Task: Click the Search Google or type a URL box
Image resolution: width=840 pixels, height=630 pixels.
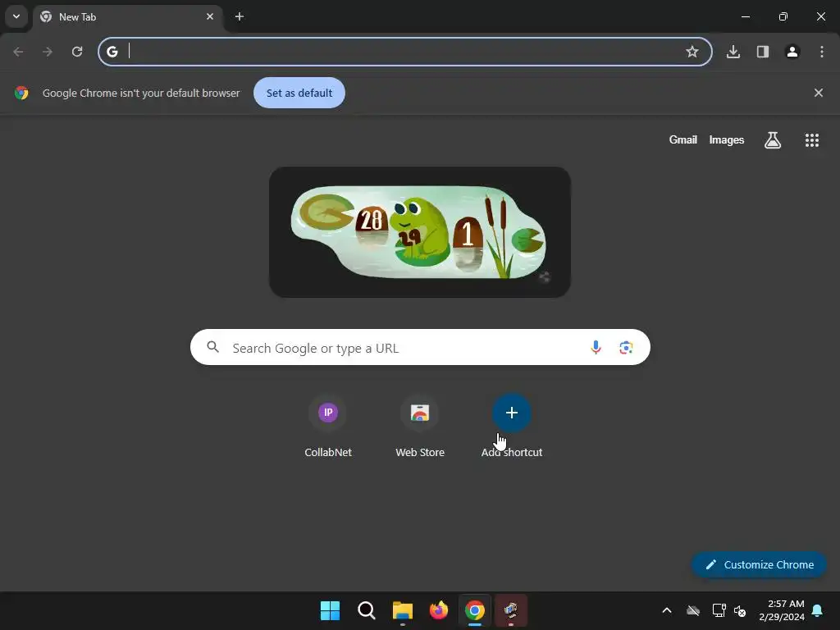Action: 420,347
